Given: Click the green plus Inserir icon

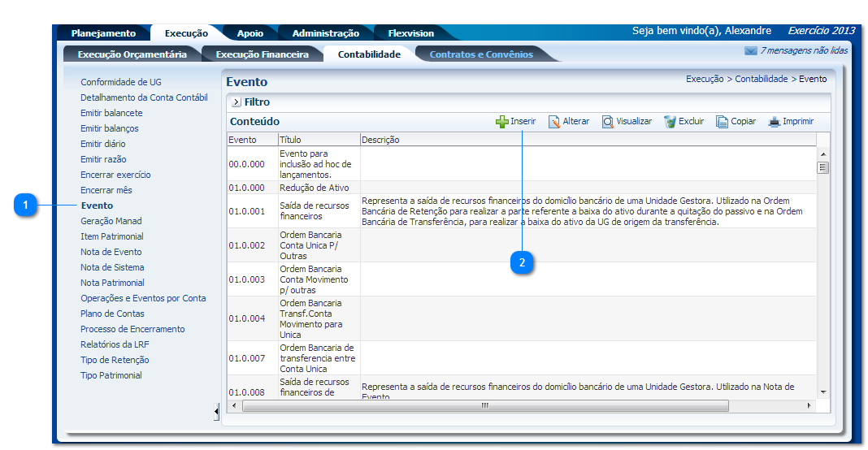Looking at the screenshot, I should click(x=501, y=122).
